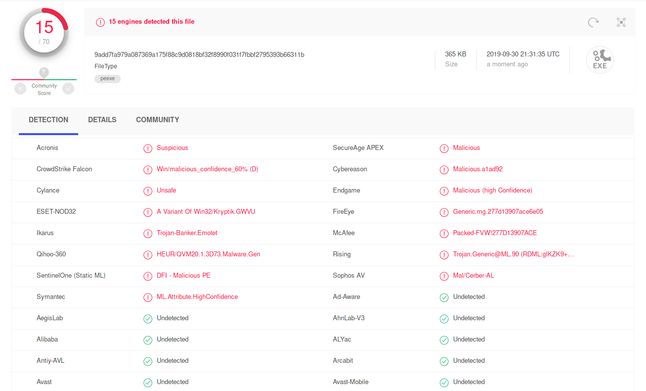Click warning icon for Cybereason result
Viewport: 646px width, 391px height.
pyautogui.click(x=444, y=170)
